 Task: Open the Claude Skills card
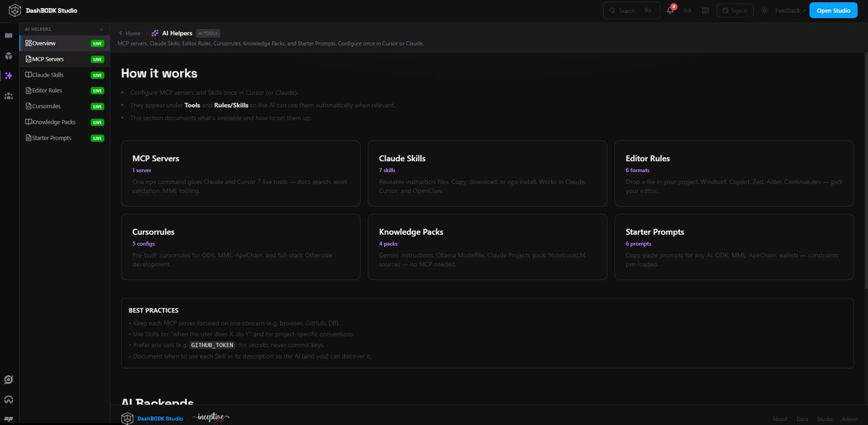[487, 173]
